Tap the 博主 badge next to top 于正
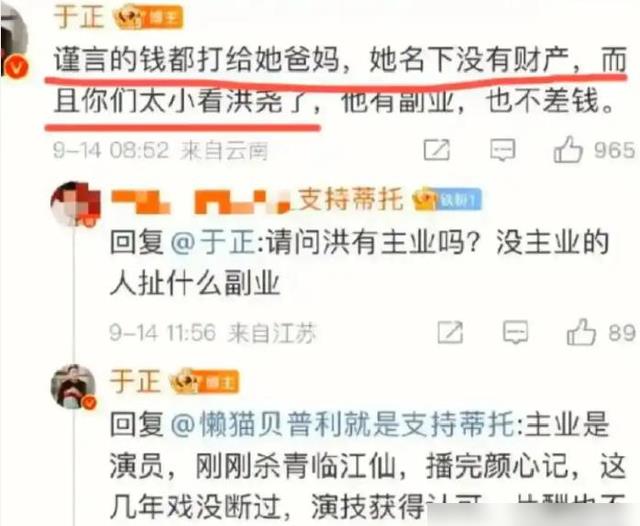Screen dimensions: 640x526 (148, 18)
